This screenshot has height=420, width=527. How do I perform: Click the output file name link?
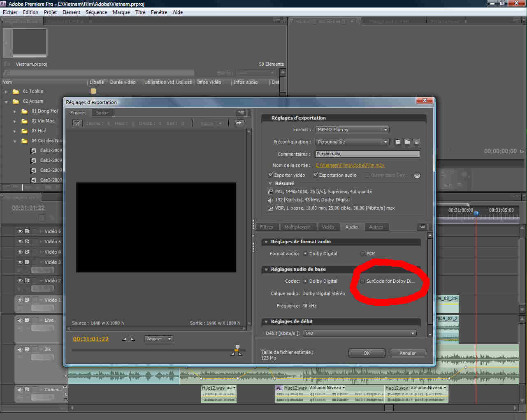[x=350, y=165]
